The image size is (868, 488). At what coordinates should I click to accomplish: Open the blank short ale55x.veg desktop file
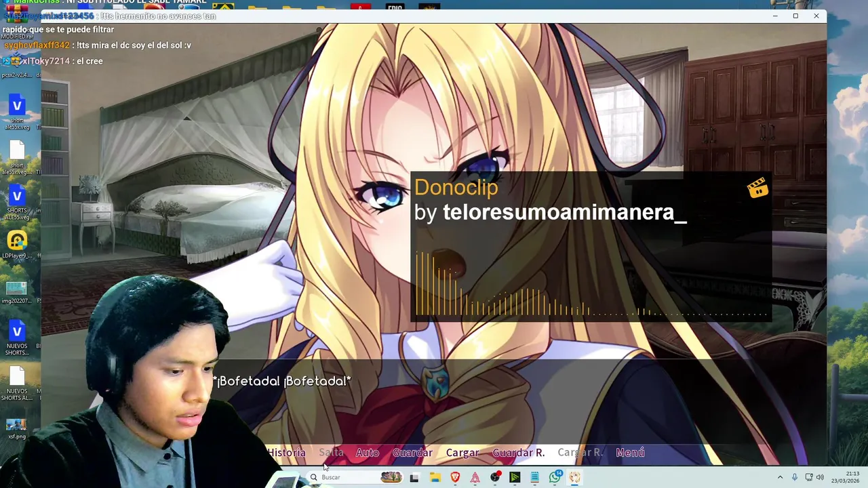click(x=17, y=158)
